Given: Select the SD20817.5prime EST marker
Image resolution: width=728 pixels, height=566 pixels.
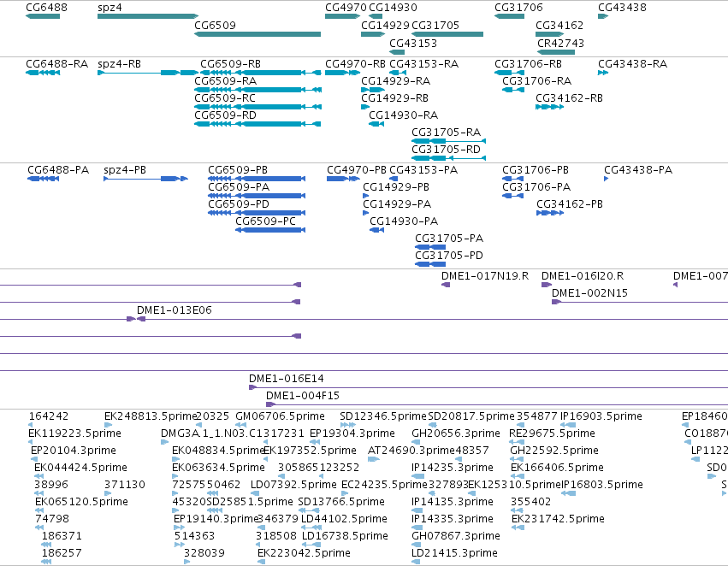Looking at the screenshot, I should [432, 424].
